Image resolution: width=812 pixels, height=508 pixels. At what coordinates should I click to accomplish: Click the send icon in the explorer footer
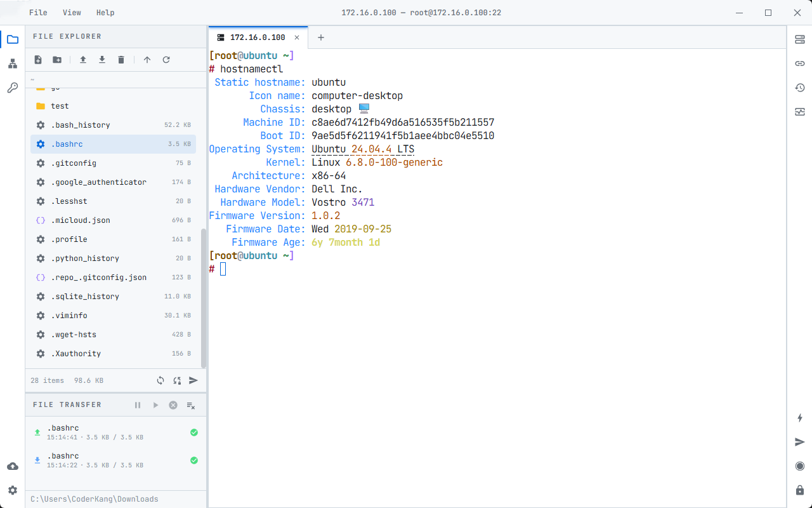tap(193, 380)
